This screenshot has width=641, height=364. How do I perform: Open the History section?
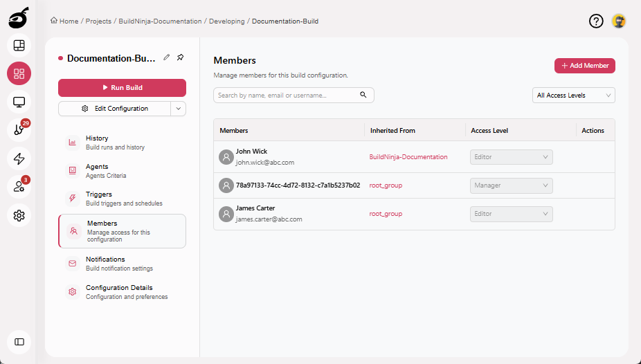point(122,143)
